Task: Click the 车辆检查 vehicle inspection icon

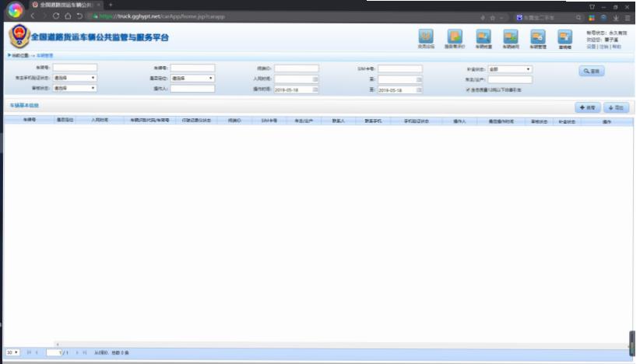Action: pos(484,37)
